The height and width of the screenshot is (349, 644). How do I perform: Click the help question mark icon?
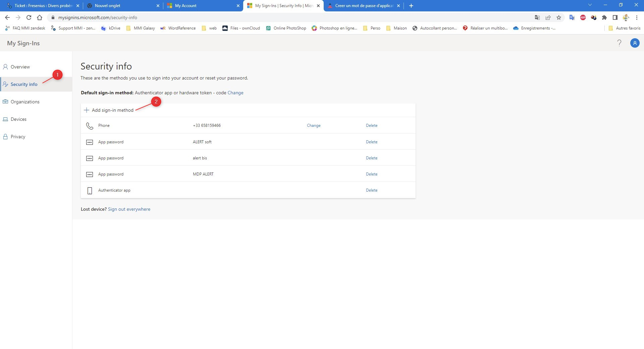coord(619,43)
